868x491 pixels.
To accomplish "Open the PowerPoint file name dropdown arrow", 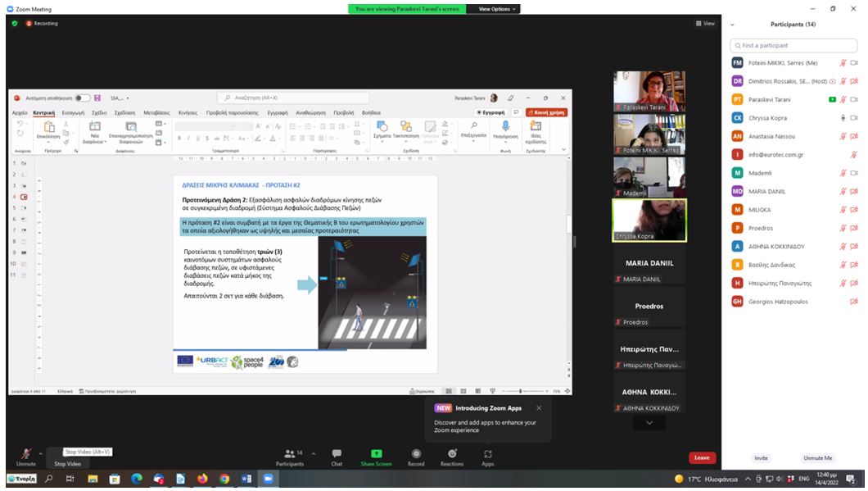I will [x=128, y=98].
